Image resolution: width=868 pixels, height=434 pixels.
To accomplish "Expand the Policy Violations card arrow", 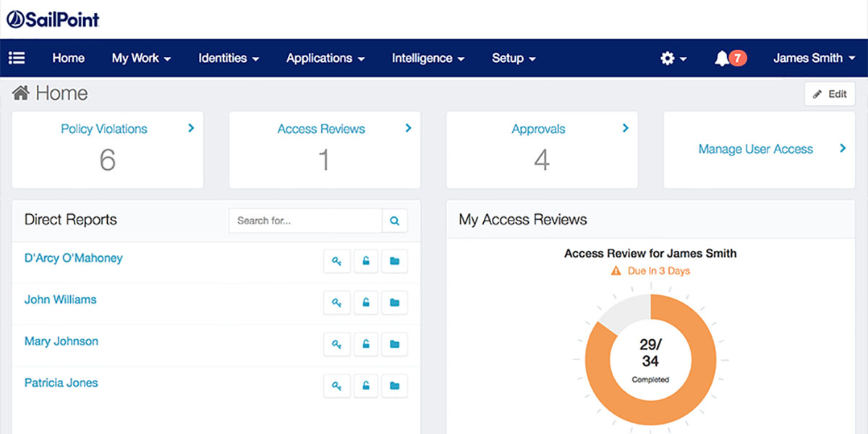I will [190, 128].
